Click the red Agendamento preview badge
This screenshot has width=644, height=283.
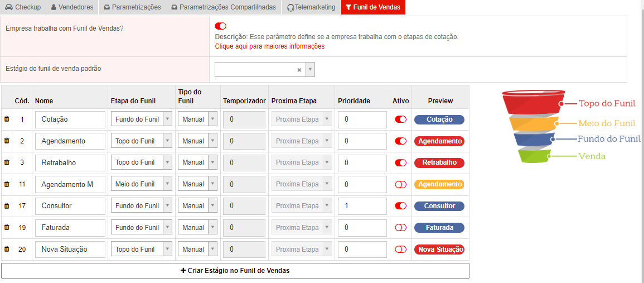(x=439, y=141)
